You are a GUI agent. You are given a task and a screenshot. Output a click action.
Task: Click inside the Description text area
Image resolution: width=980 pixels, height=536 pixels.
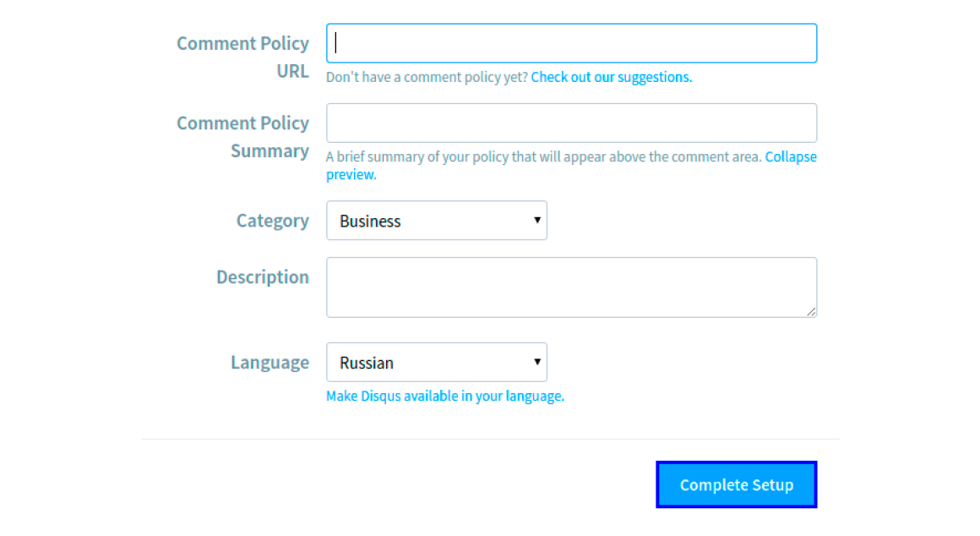[571, 287]
